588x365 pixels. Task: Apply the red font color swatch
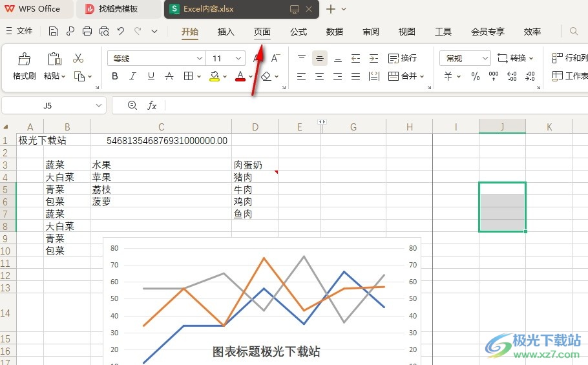[x=240, y=76]
